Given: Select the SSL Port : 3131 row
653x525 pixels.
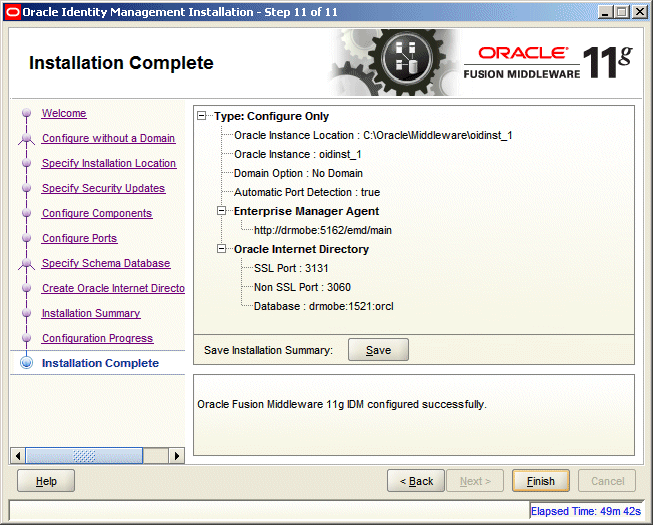Looking at the screenshot, I should click(291, 268).
